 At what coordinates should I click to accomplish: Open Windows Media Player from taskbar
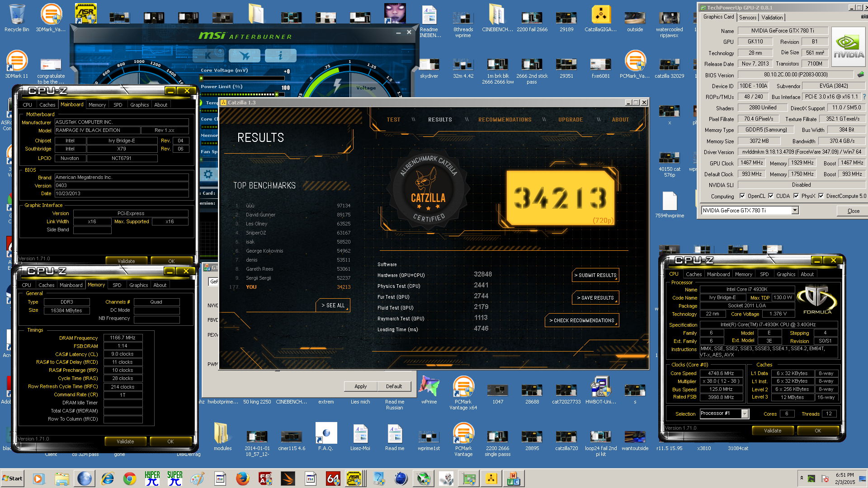(x=38, y=479)
